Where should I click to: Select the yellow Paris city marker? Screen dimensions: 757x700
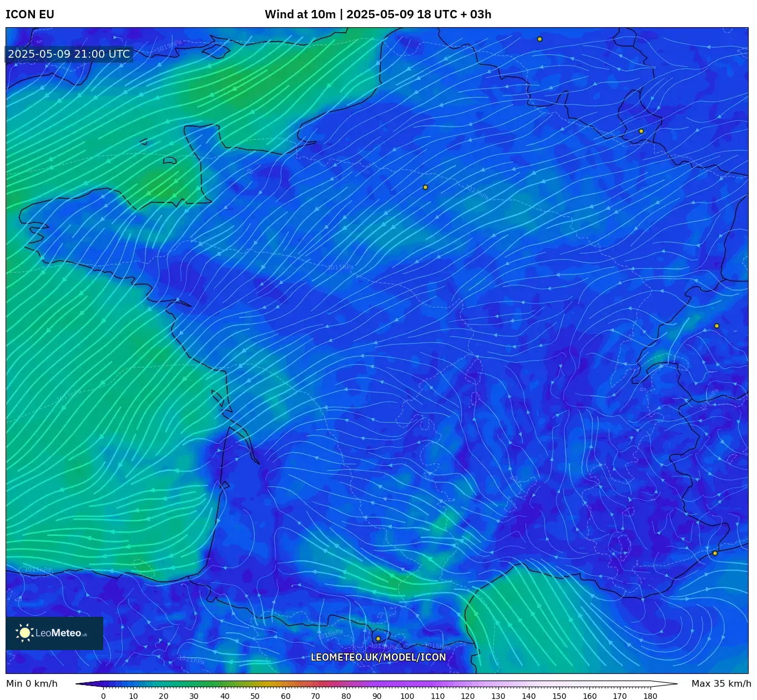click(x=425, y=187)
